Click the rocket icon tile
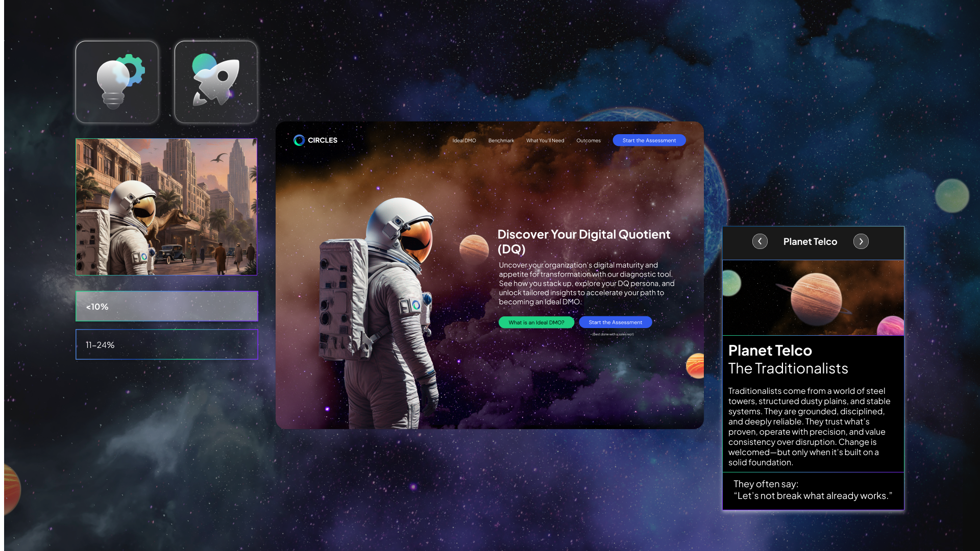980x551 pixels. tap(216, 82)
